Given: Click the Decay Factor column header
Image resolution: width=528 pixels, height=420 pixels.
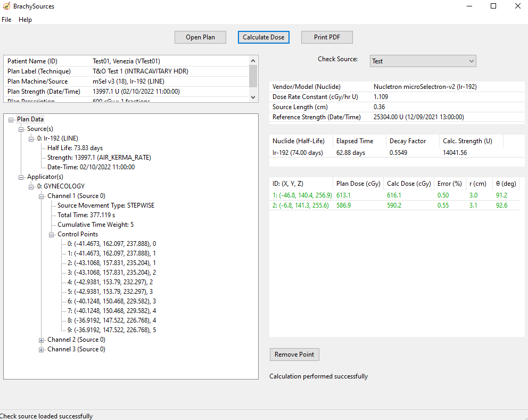Looking at the screenshot, I should 413,141.
